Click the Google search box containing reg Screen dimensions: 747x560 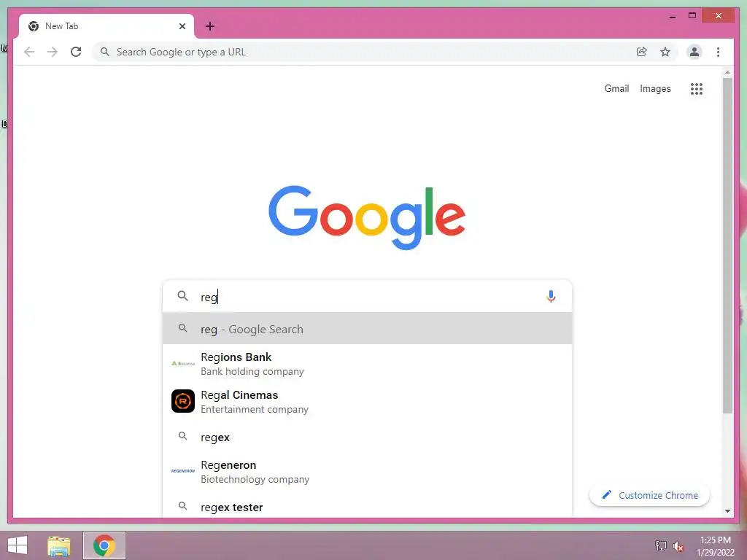367,297
